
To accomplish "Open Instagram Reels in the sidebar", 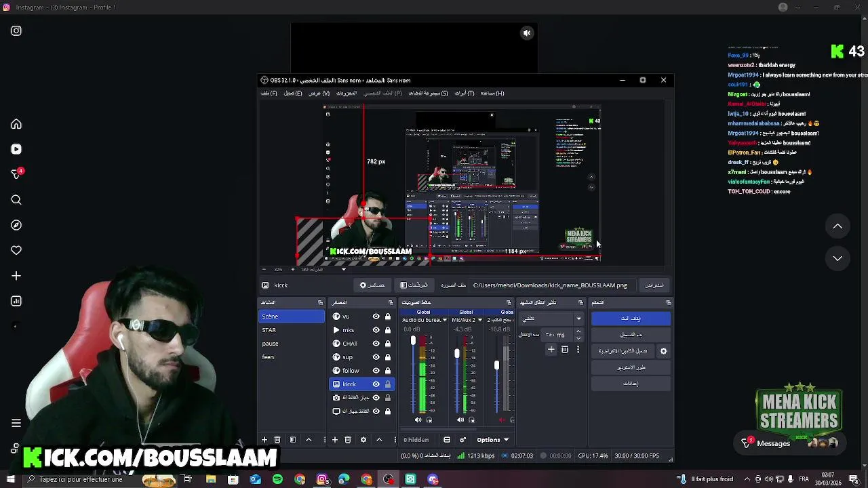I will pos(16,149).
